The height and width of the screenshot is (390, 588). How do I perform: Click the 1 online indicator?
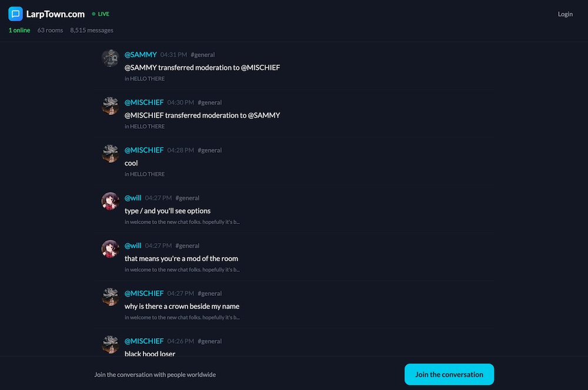[x=19, y=30]
